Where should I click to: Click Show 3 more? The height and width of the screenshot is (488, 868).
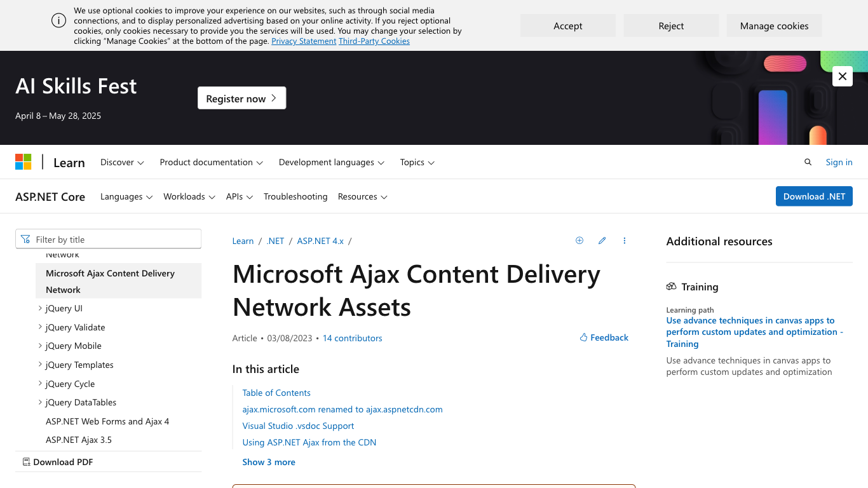tap(269, 462)
